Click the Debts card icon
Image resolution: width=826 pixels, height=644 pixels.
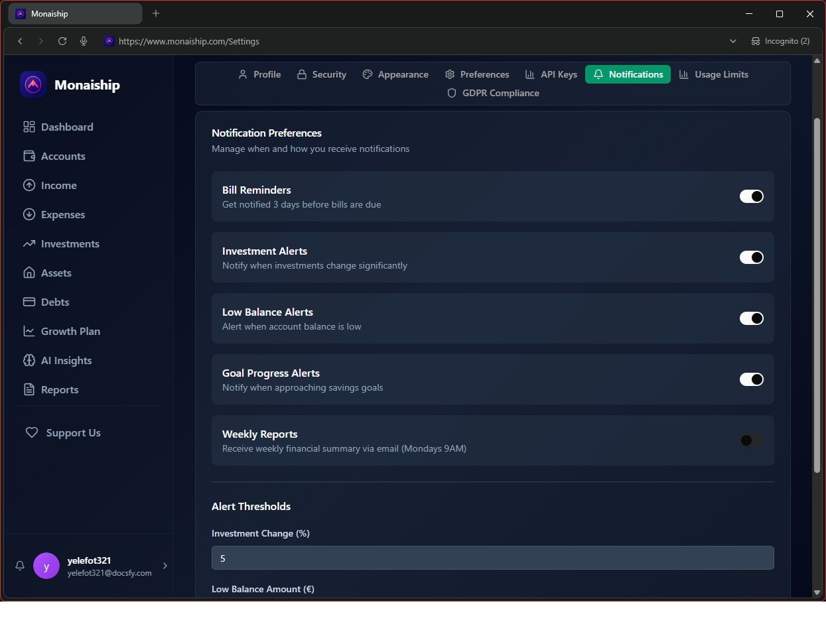(x=29, y=302)
